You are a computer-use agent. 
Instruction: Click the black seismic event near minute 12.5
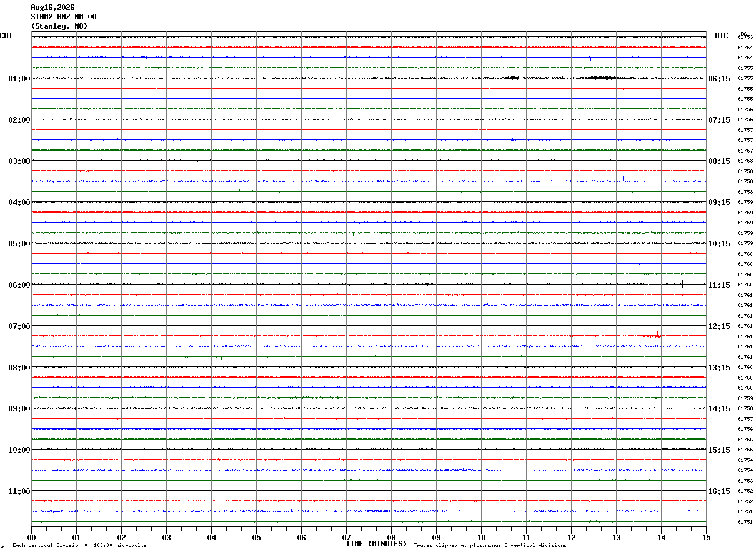(600, 78)
